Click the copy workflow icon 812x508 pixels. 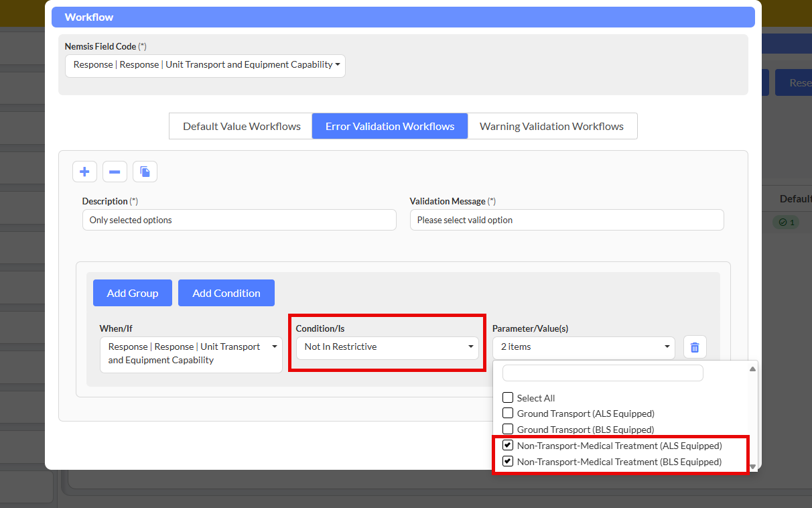[145, 172]
